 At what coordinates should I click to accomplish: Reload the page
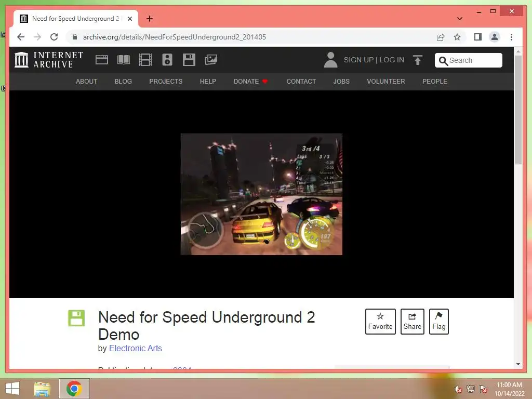click(x=54, y=37)
